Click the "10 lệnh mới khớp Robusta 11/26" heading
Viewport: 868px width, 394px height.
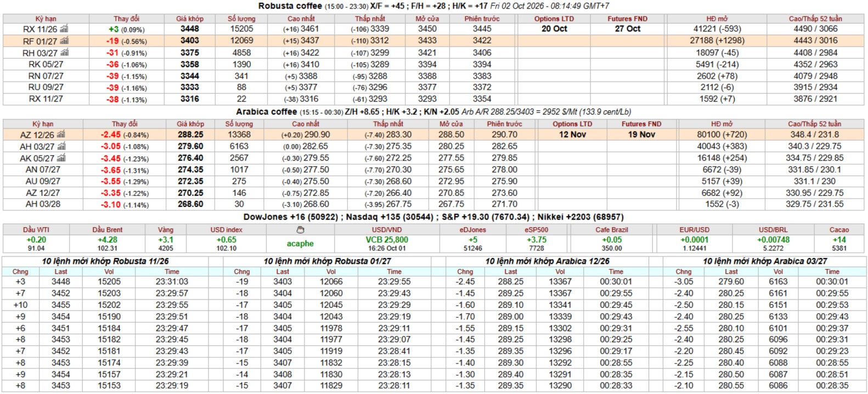[x=105, y=261]
